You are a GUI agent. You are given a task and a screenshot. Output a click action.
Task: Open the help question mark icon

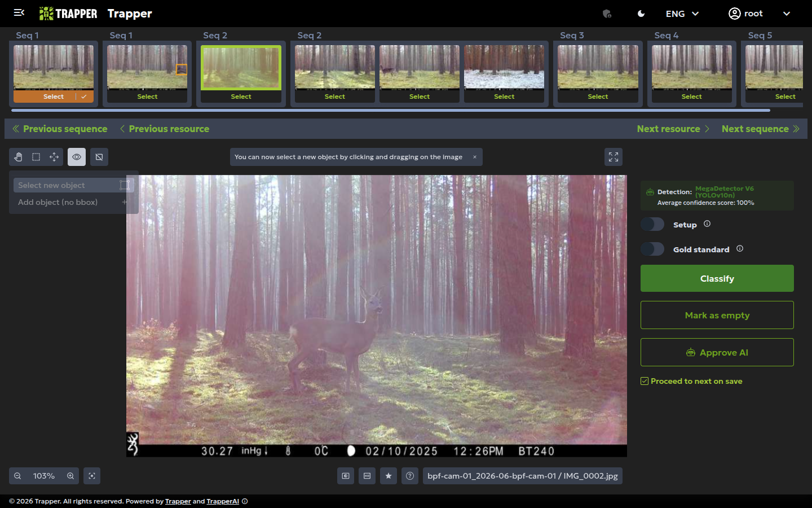click(410, 476)
